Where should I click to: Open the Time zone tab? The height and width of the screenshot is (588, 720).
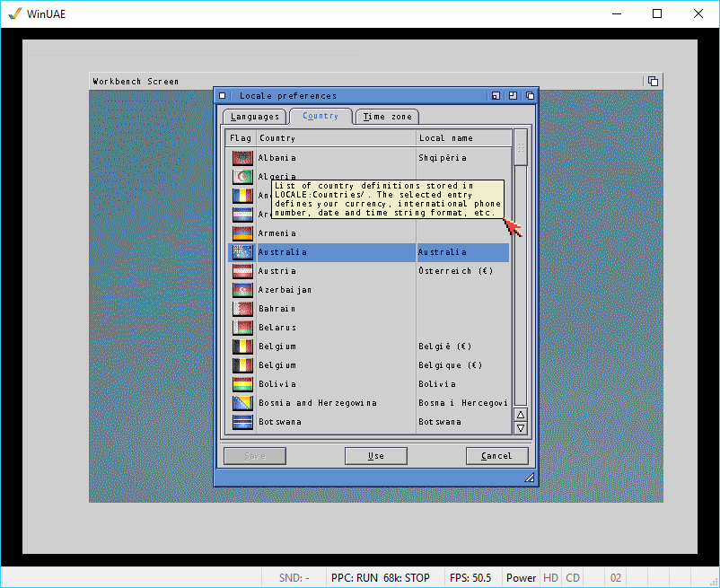click(388, 117)
